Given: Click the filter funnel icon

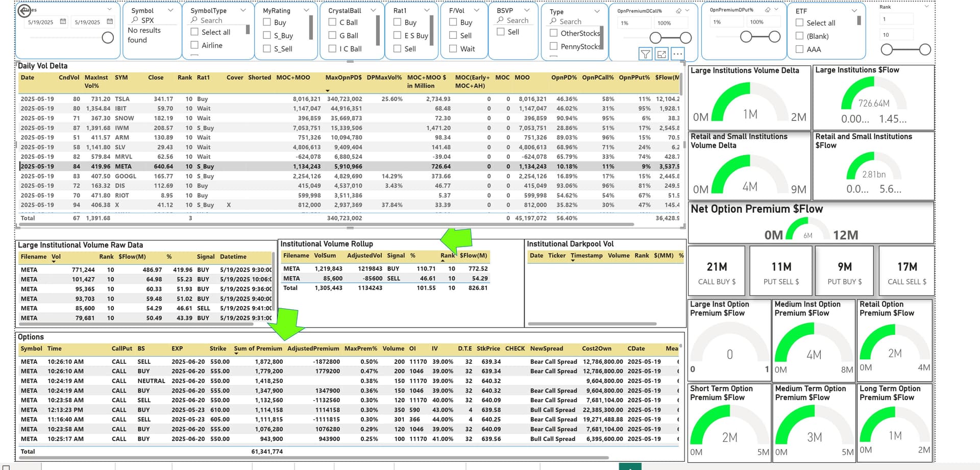Looking at the screenshot, I should [645, 54].
